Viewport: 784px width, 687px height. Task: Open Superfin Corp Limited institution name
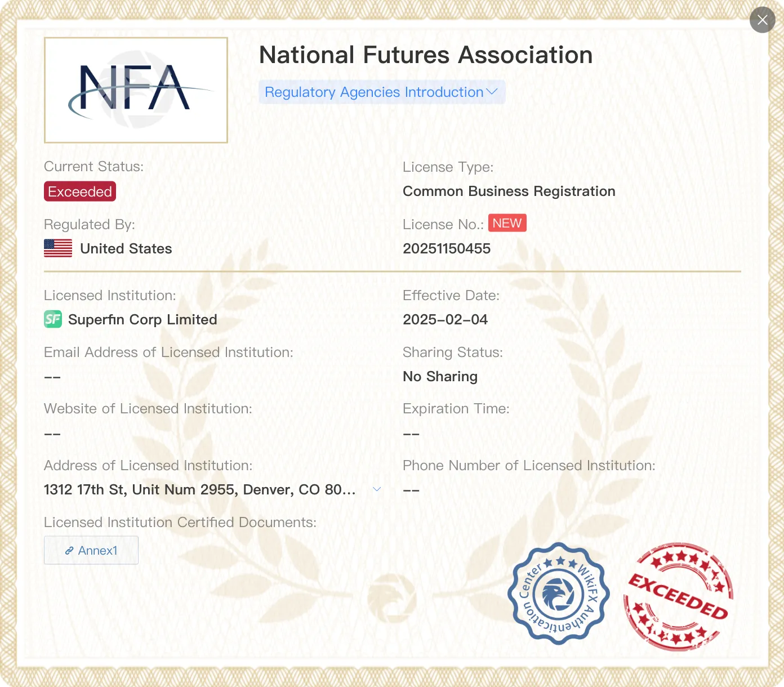142,320
